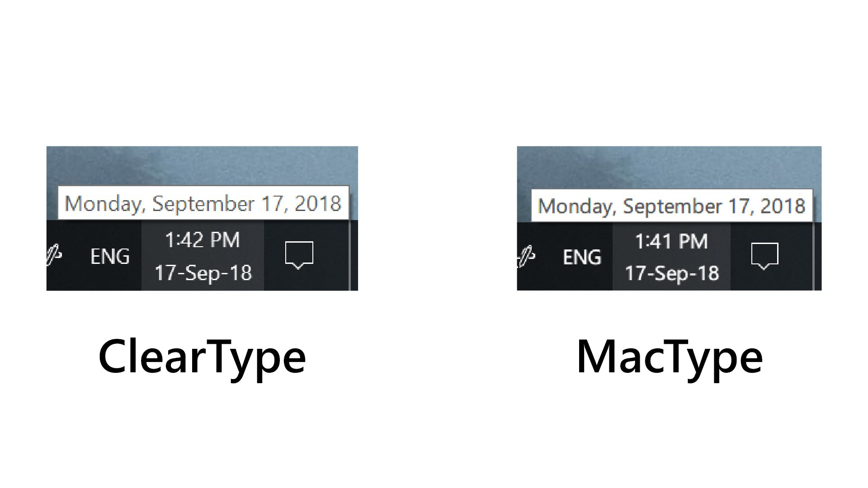Open Windows Ink pen icon in ClearType taskbar

54,254
